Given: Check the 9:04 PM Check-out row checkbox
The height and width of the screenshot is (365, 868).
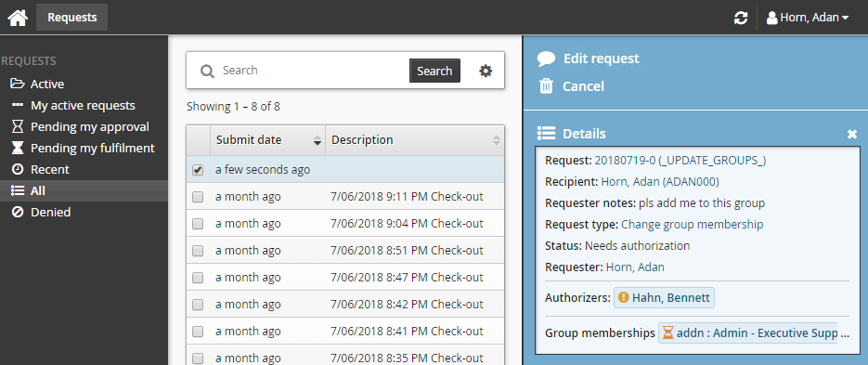Looking at the screenshot, I should (198, 224).
